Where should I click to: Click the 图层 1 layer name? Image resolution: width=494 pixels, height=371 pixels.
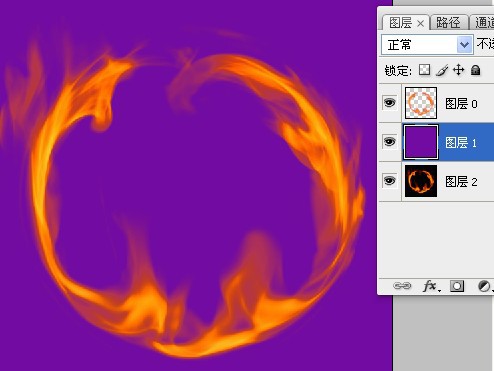461,143
